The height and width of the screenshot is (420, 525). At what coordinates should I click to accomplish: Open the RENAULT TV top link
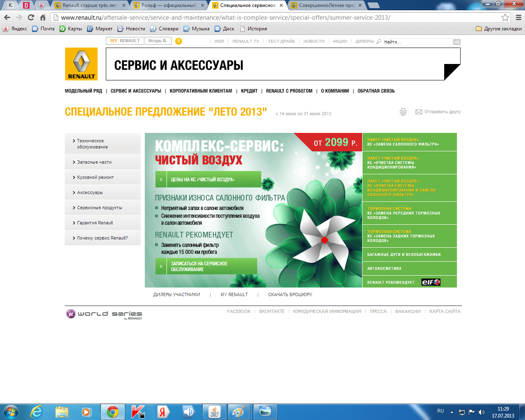(x=246, y=41)
